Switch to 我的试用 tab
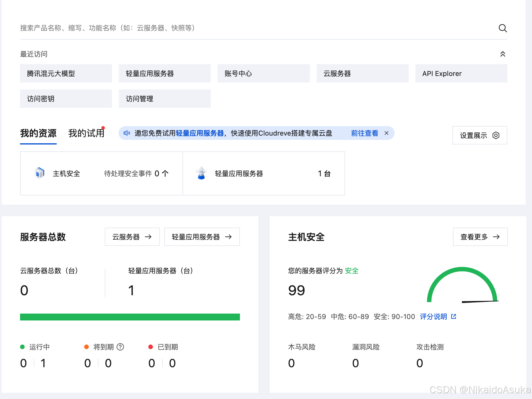The image size is (532, 399). tap(86, 133)
